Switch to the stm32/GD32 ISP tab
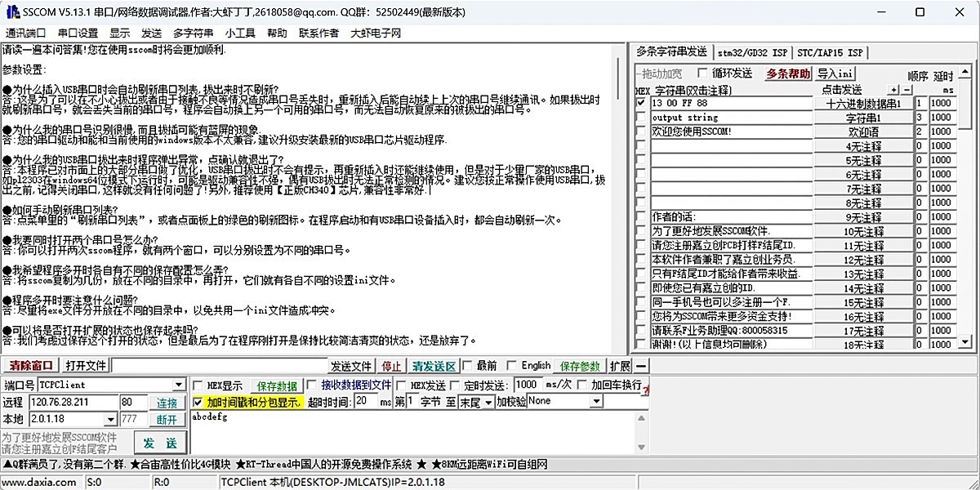 pyautogui.click(x=753, y=51)
